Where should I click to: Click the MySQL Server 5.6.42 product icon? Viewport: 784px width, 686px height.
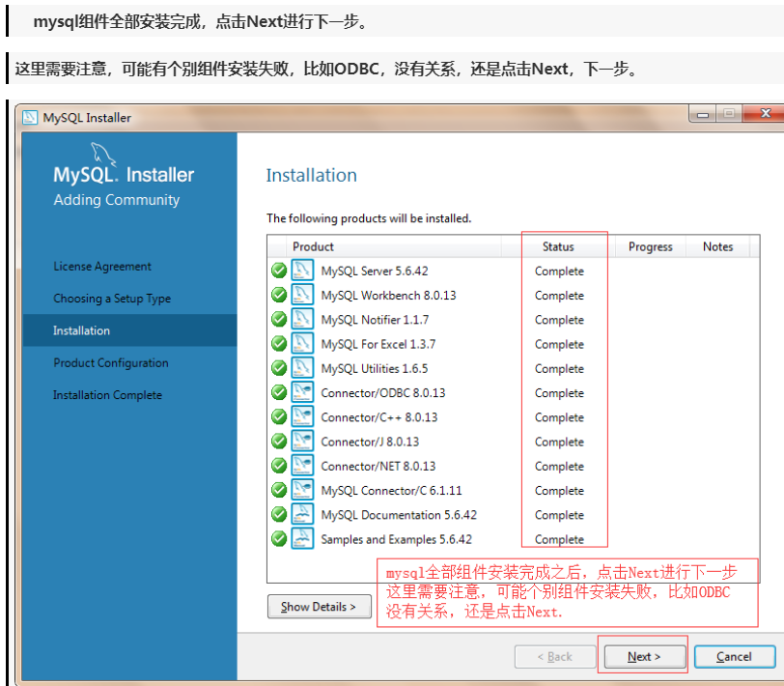click(x=302, y=271)
